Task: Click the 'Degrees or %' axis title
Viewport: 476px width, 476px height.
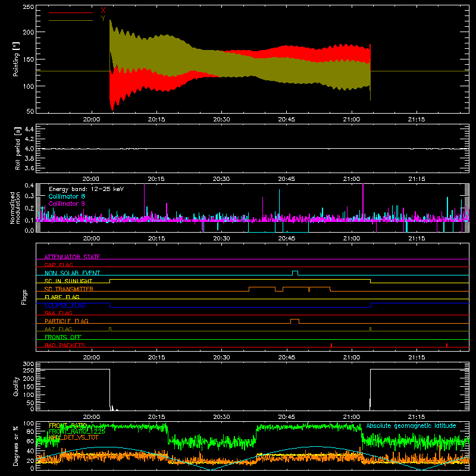Action: [16, 446]
